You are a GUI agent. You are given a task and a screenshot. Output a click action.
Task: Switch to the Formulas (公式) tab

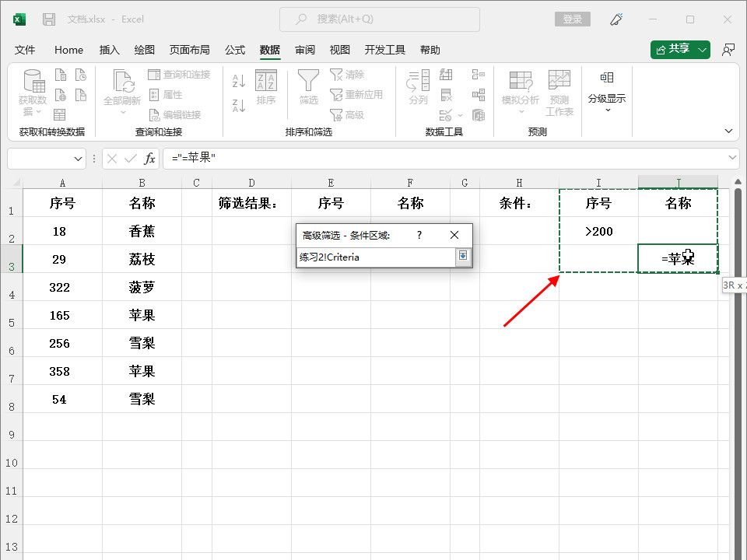[x=235, y=50]
